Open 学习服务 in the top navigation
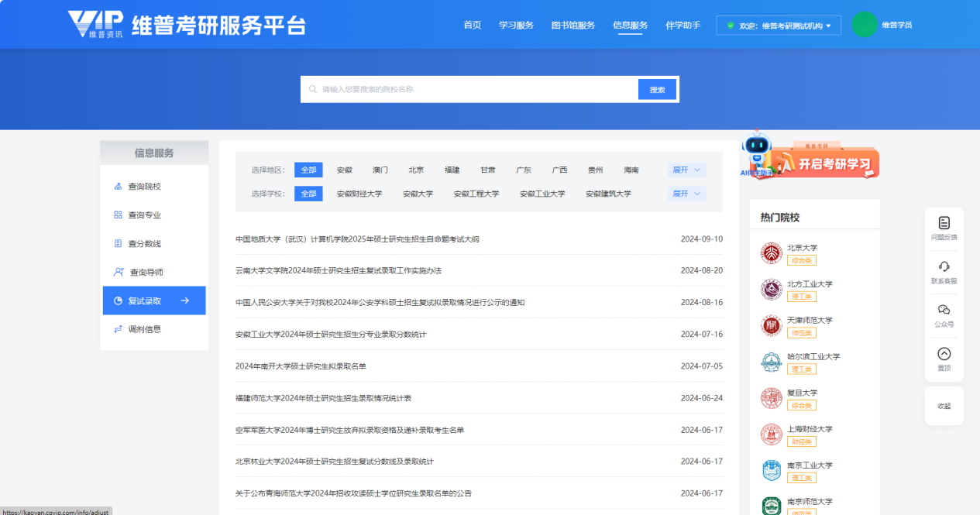 click(x=516, y=26)
